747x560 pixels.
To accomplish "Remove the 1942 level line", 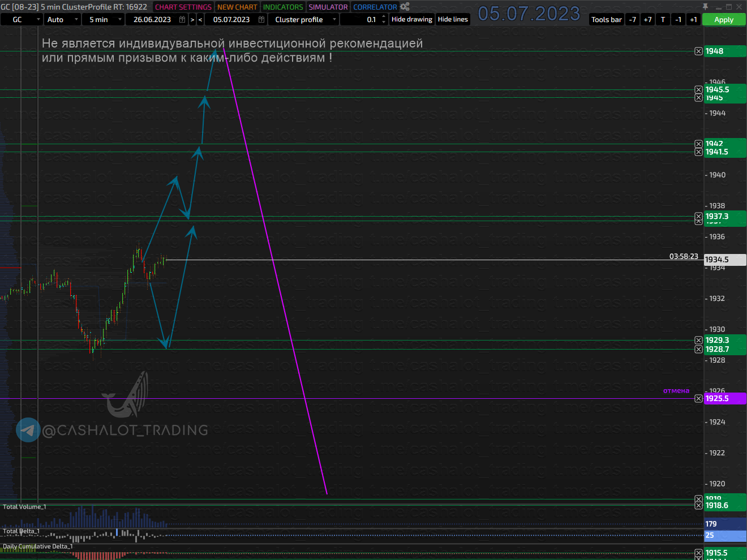I will (698, 144).
